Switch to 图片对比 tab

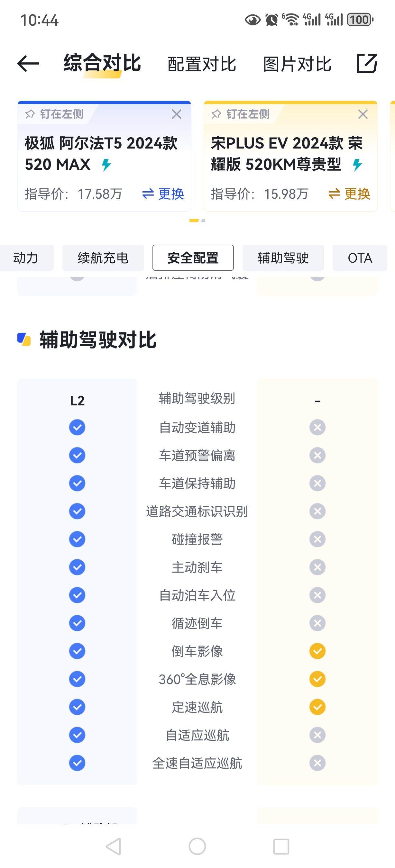tap(297, 64)
